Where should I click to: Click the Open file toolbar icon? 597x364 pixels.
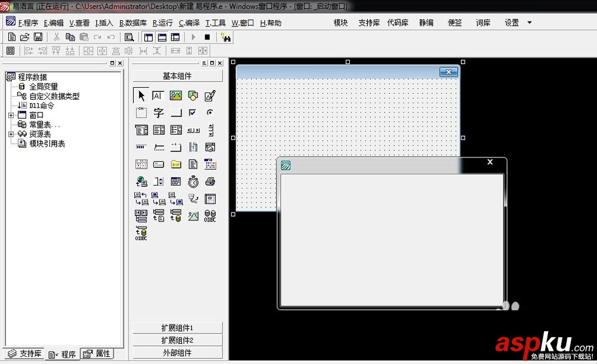point(24,37)
